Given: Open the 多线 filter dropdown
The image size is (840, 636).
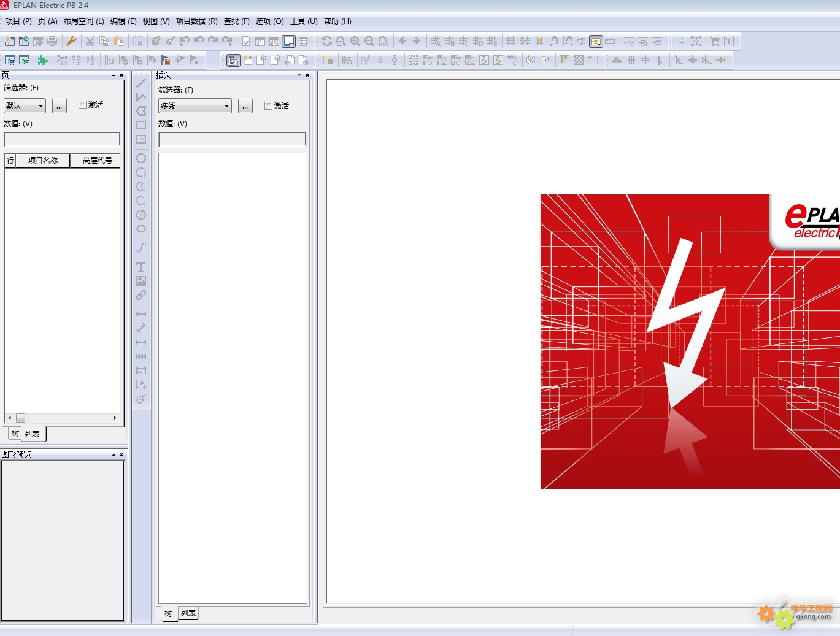Looking at the screenshot, I should pos(195,106).
